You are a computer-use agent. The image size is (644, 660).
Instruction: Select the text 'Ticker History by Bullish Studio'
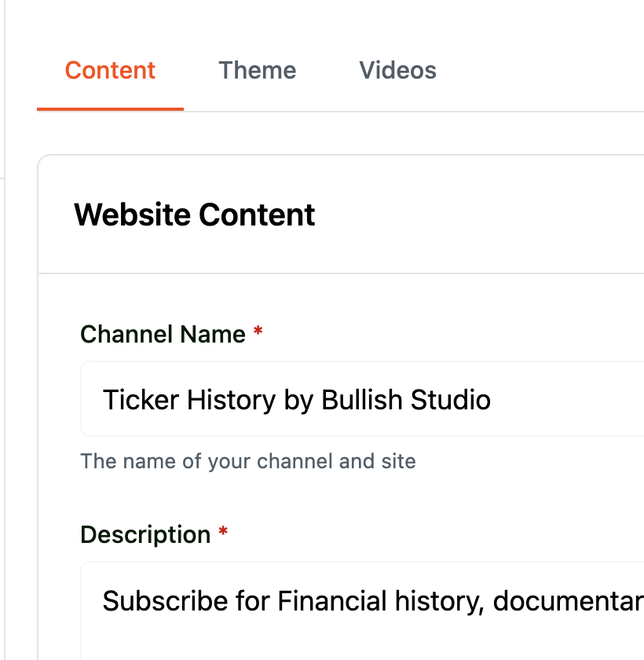[297, 399]
